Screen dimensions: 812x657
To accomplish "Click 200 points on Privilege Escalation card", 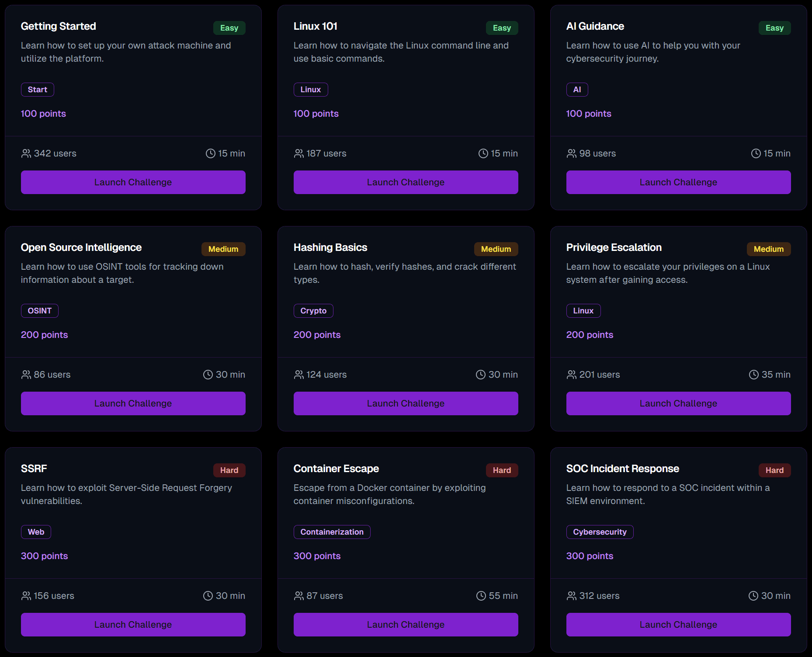I will click(590, 334).
